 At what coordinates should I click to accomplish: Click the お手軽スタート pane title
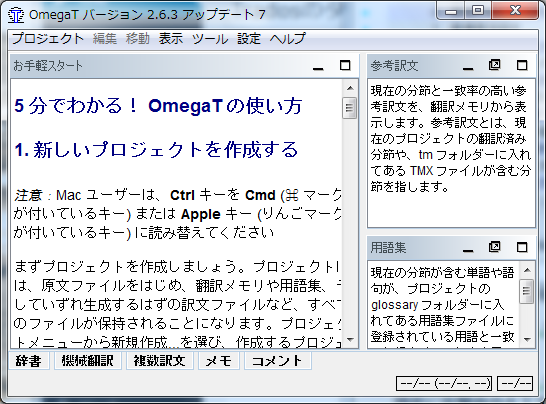click(48, 65)
